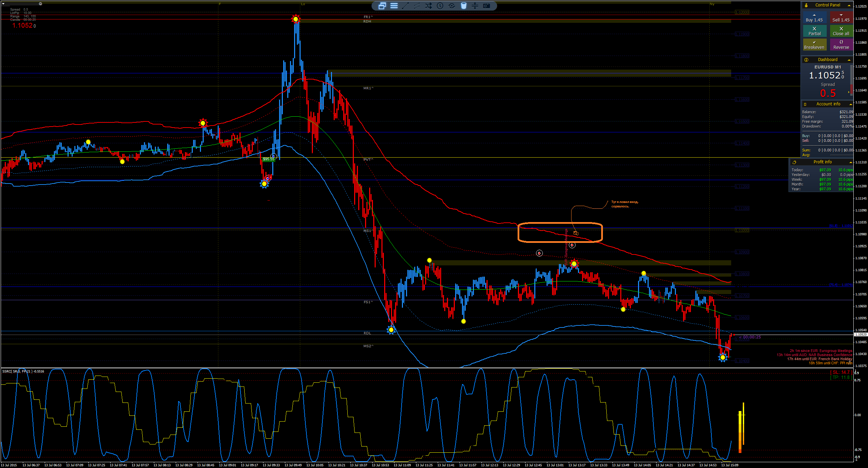This screenshot has width=868, height=468.
Task: Click the square icon beside Account info
Action: tap(805, 104)
